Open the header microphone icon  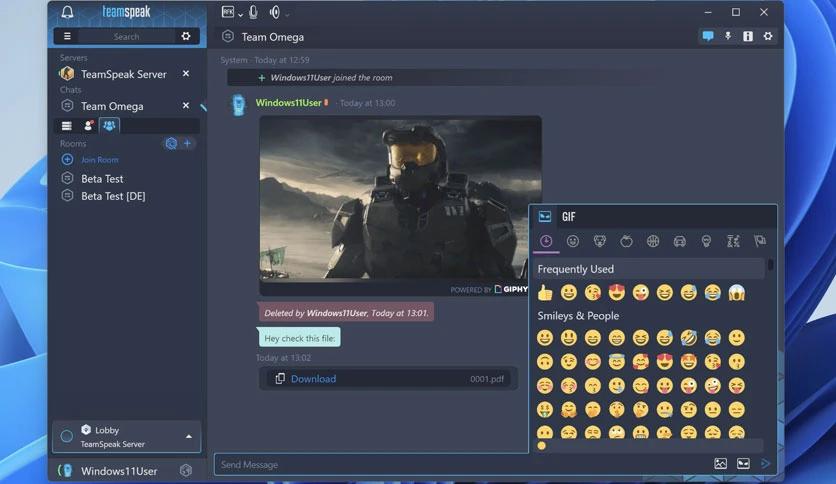pos(728,36)
